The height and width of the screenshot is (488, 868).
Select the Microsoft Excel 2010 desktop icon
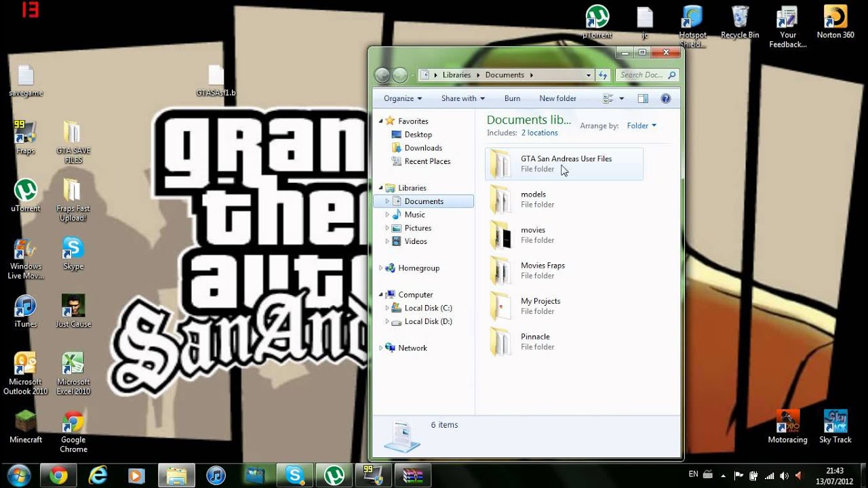[73, 373]
